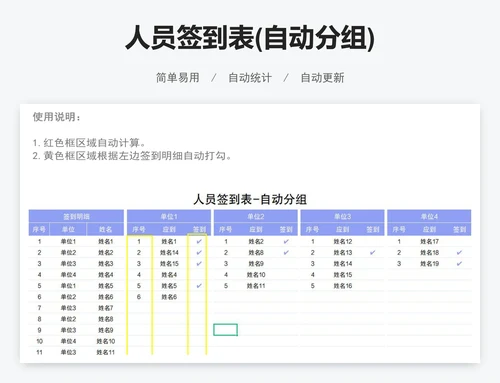The image size is (500, 383).
Task: Select cell 姓名4 under 单位1
Action: click(169, 275)
